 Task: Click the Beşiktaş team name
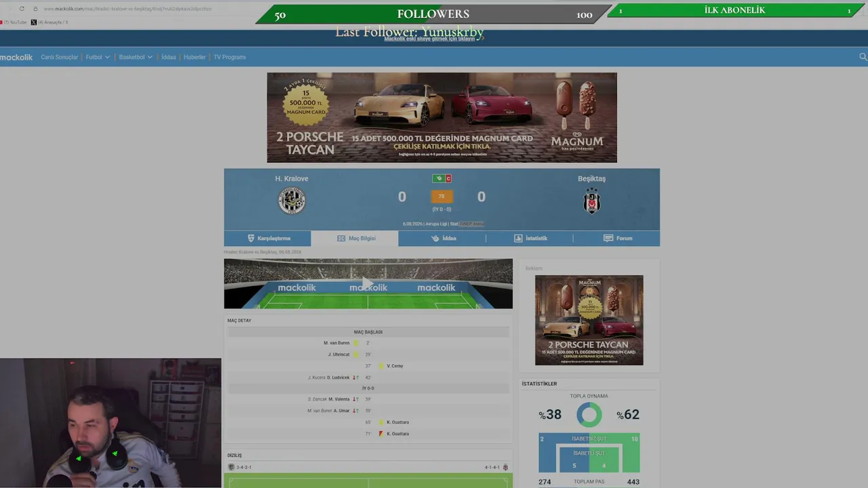pos(592,179)
